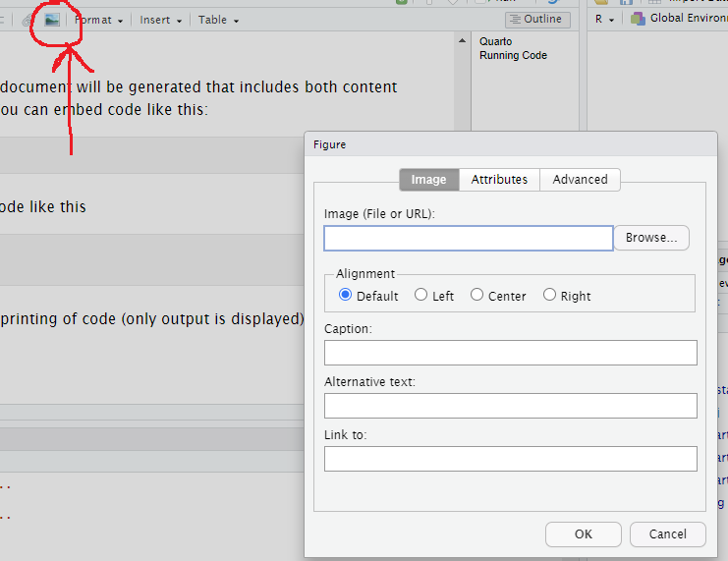Click the insert image icon in toolbar
This screenshot has width=728, height=561.
pos(52,20)
